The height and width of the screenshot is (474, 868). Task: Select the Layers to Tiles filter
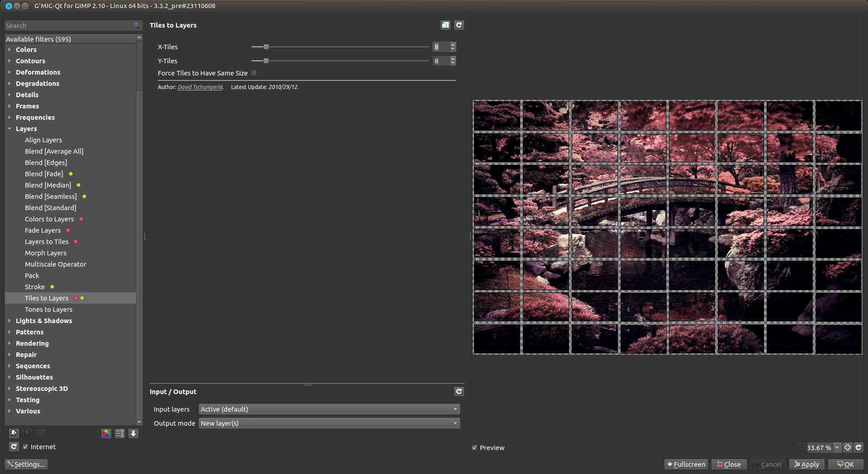47,242
